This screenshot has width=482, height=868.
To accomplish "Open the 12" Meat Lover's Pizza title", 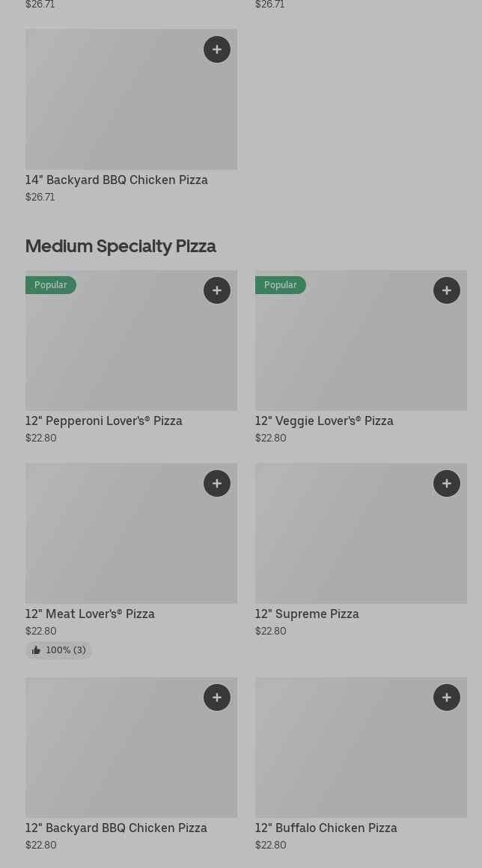I will tap(90, 614).
